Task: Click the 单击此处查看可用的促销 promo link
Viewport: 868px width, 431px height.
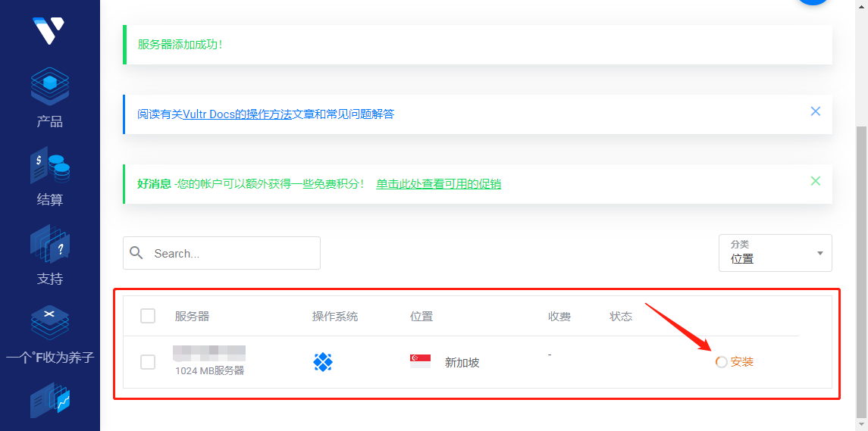Action: [x=438, y=184]
